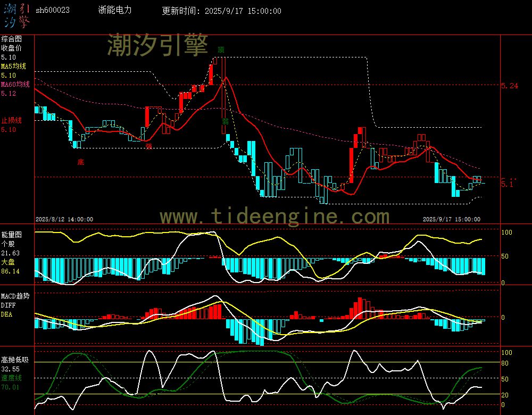
Task: Click the 潮汐引擎 logo in the header
Action: [16, 15]
